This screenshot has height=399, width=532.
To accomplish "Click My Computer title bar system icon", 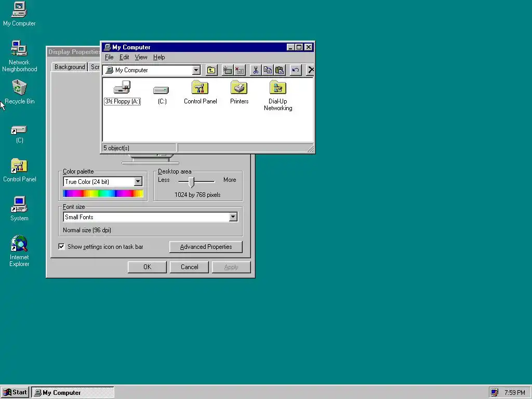I will (107, 47).
